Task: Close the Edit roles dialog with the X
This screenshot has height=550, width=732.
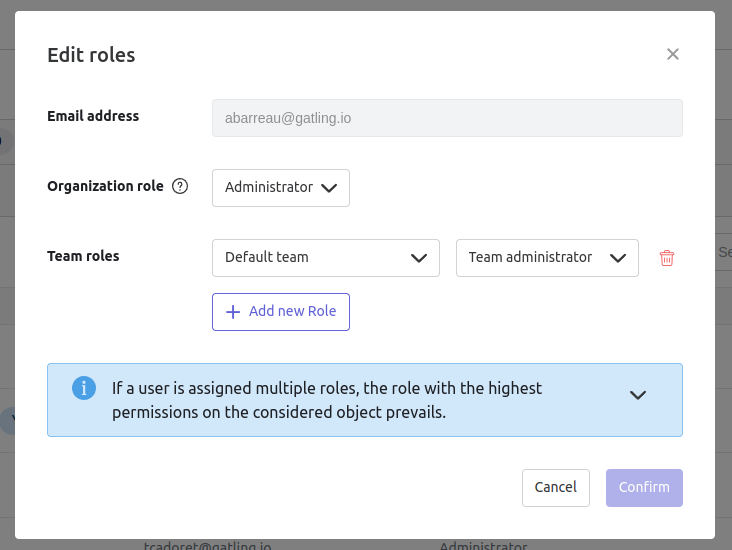Action: click(x=673, y=54)
